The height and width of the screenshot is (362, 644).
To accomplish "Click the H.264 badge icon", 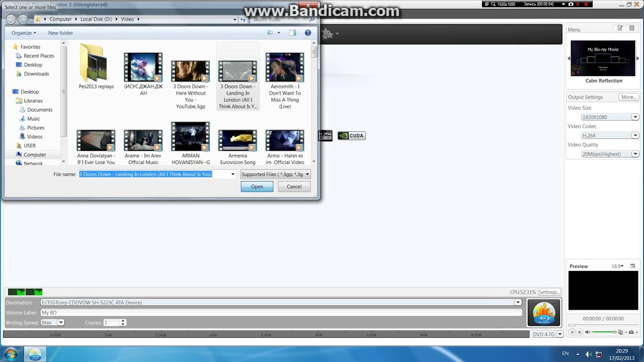I will click(326, 136).
